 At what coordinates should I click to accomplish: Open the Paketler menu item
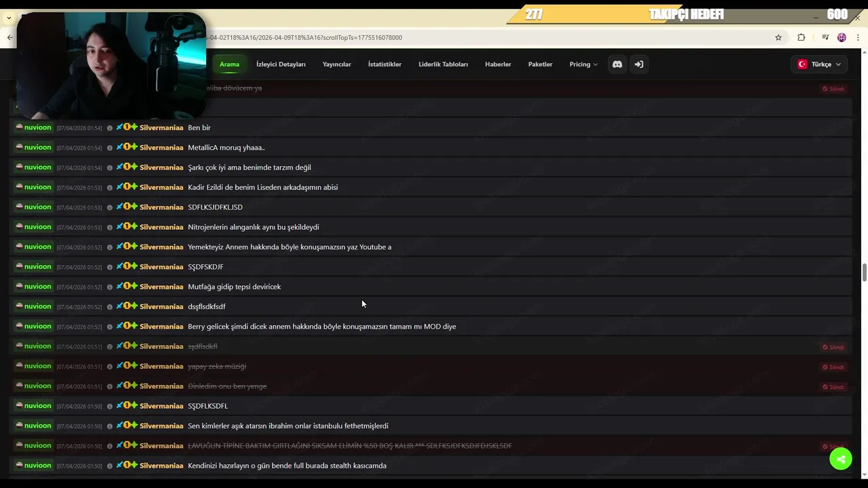coord(540,64)
